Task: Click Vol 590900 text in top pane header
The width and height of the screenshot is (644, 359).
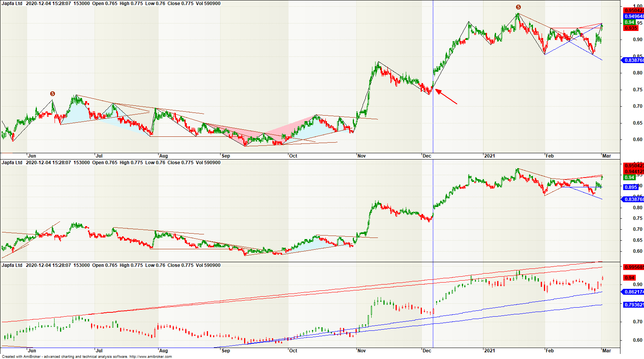Action: tap(208, 4)
